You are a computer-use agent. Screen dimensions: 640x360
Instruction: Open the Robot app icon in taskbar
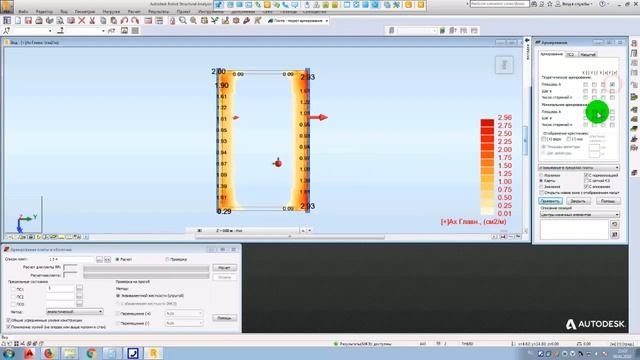coord(154,353)
